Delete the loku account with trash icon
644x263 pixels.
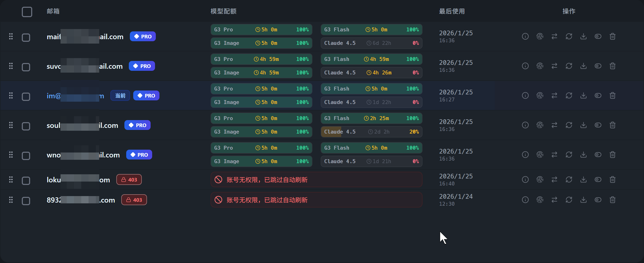pos(613,180)
